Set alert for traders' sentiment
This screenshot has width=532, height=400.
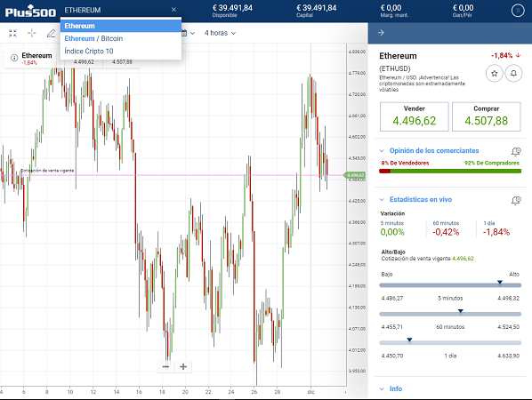pyautogui.click(x=516, y=151)
